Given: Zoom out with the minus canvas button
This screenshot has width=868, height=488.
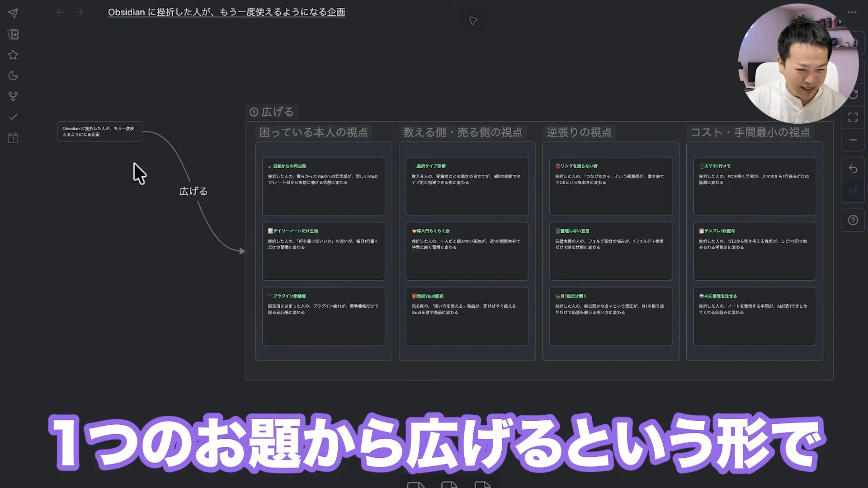Looking at the screenshot, I should pos(853,140).
